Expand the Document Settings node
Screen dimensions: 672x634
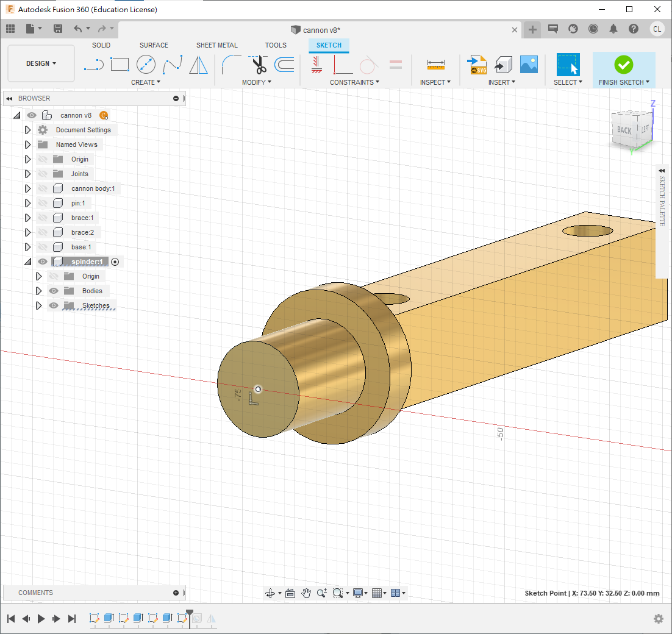(x=27, y=130)
